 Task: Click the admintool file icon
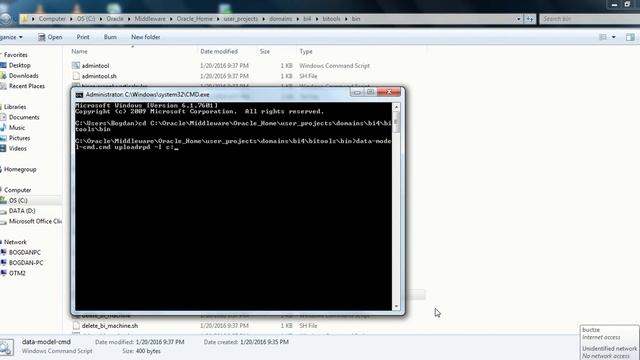[x=76, y=65]
